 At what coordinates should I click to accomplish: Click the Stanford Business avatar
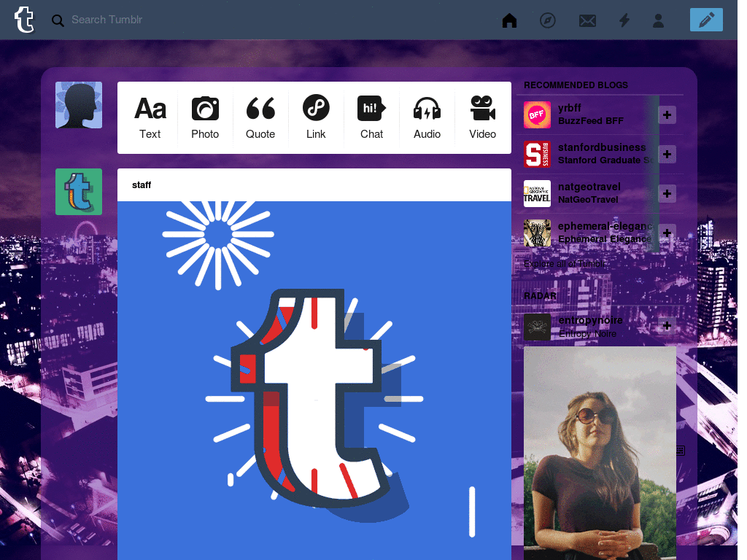(x=537, y=155)
